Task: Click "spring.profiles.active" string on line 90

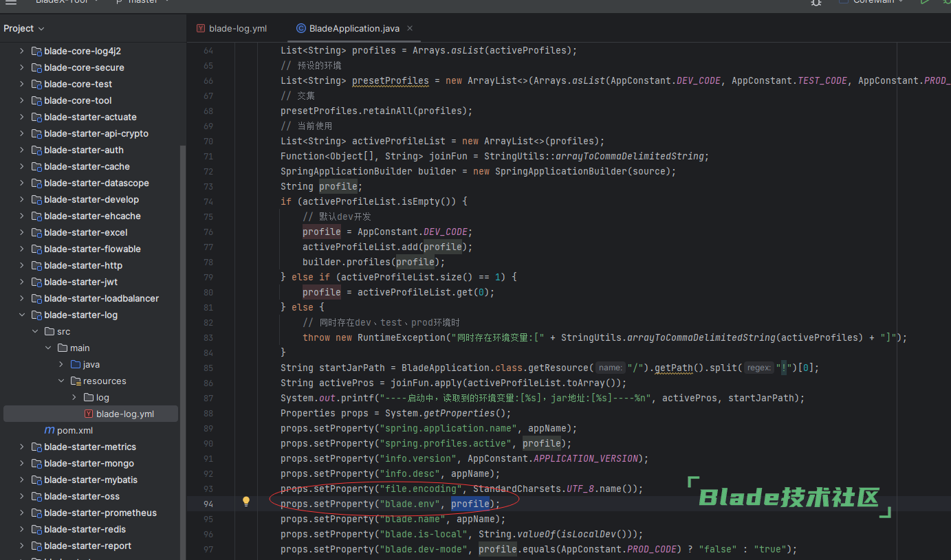Action: point(445,443)
